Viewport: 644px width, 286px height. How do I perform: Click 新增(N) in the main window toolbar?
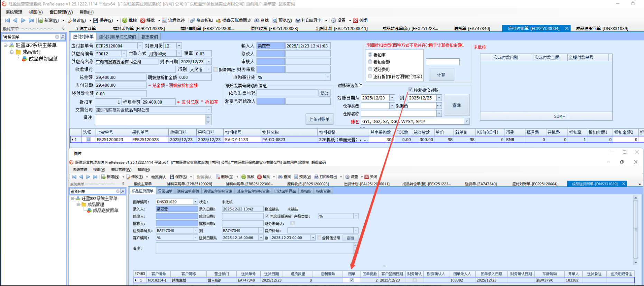click(x=49, y=20)
